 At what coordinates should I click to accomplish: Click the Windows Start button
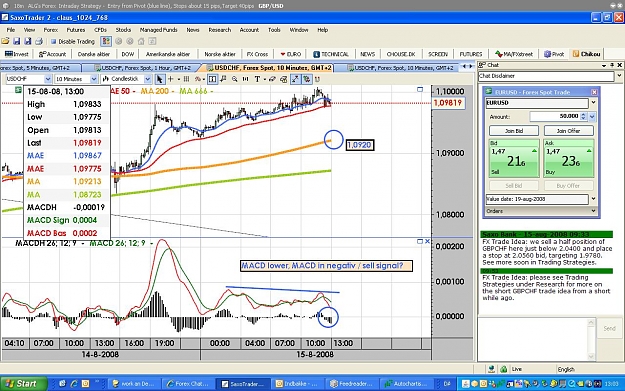tap(23, 383)
